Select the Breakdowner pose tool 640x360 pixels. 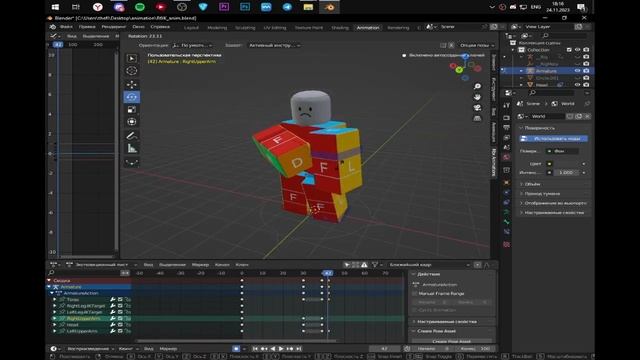[x=131, y=162]
